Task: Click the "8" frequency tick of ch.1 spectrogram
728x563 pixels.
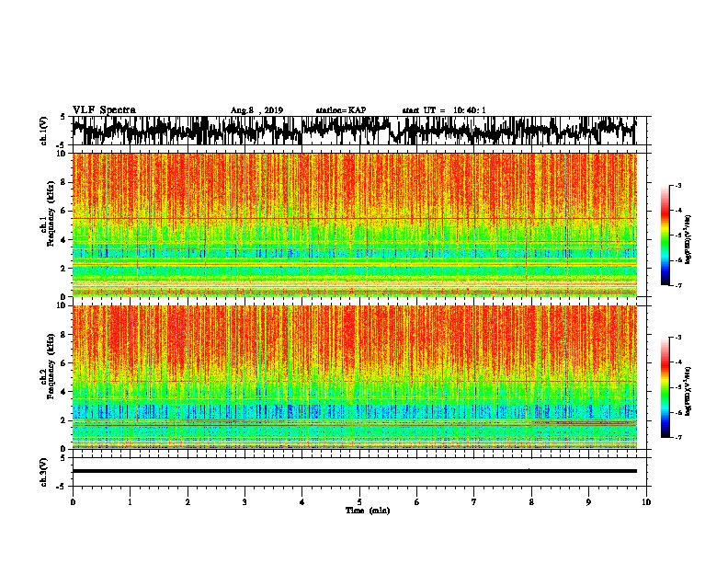Action: [x=65, y=182]
